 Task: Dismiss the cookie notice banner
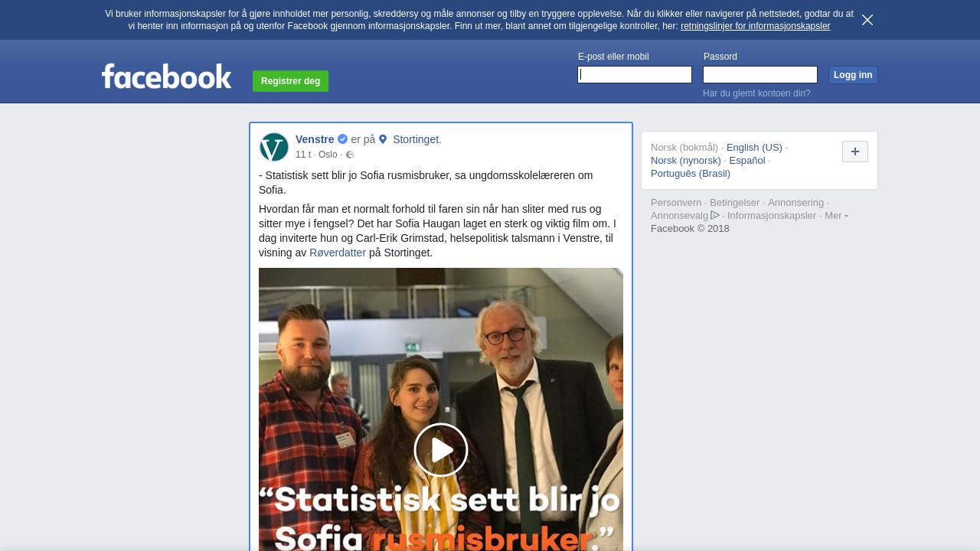click(867, 20)
